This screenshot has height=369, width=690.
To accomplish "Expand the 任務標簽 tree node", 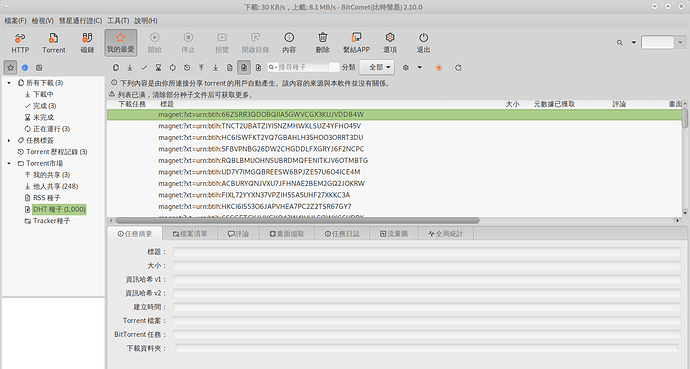I will (9, 140).
